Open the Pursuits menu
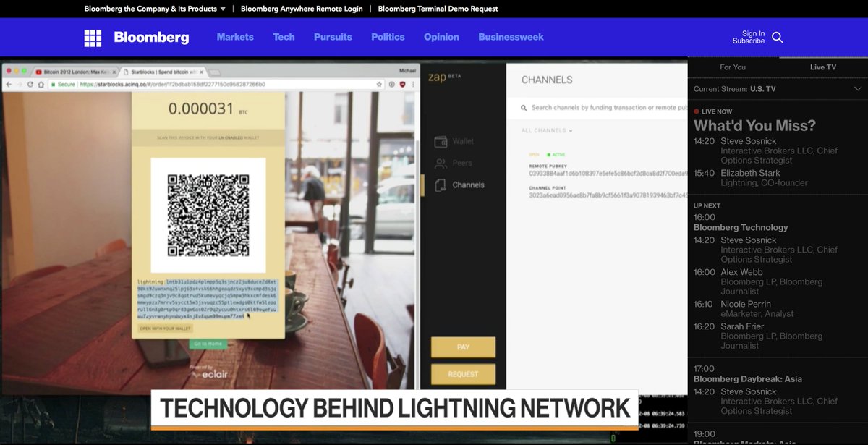 pos(333,37)
